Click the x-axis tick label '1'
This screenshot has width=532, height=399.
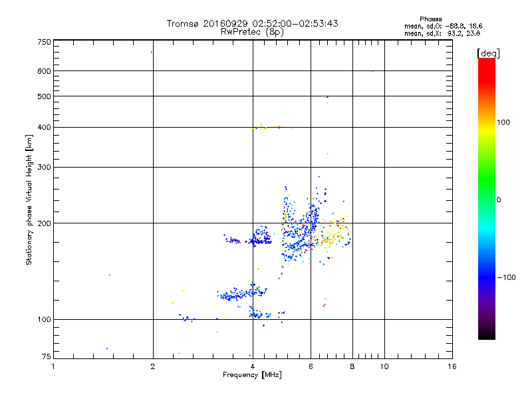point(53,366)
